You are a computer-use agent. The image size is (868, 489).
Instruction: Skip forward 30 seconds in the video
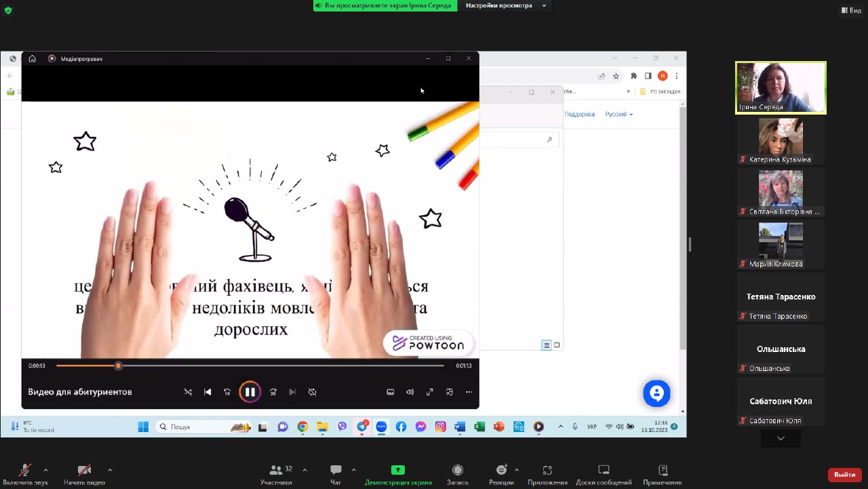click(x=273, y=392)
